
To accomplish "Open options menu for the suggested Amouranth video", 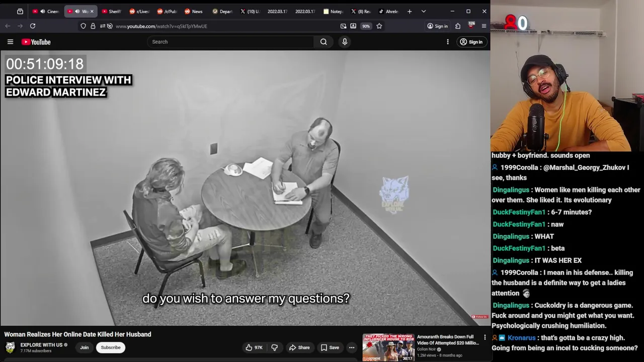I will coord(485,337).
